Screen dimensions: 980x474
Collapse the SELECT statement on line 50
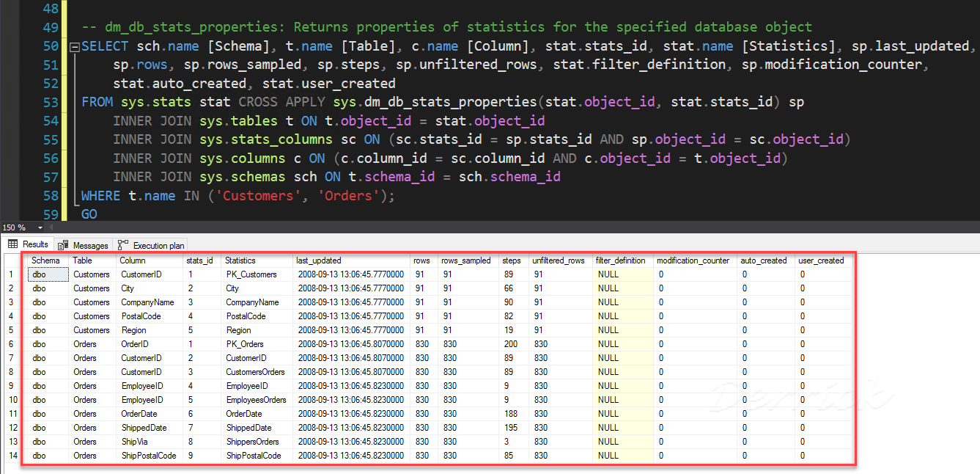click(x=75, y=45)
